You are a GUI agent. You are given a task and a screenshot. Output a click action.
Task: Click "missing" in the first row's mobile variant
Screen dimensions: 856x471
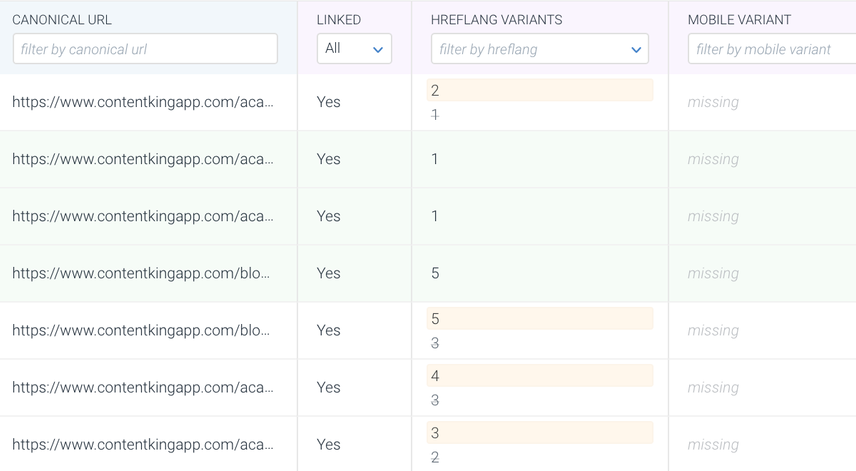[713, 102]
